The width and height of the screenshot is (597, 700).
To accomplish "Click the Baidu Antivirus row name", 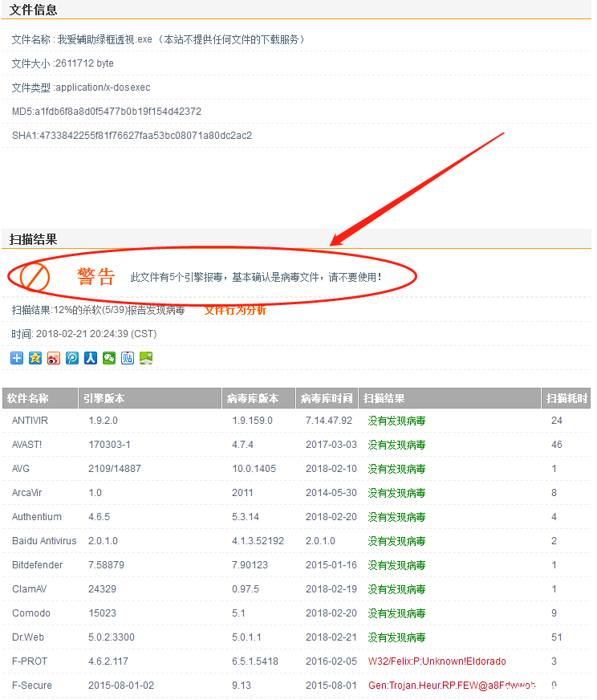I will (44, 541).
